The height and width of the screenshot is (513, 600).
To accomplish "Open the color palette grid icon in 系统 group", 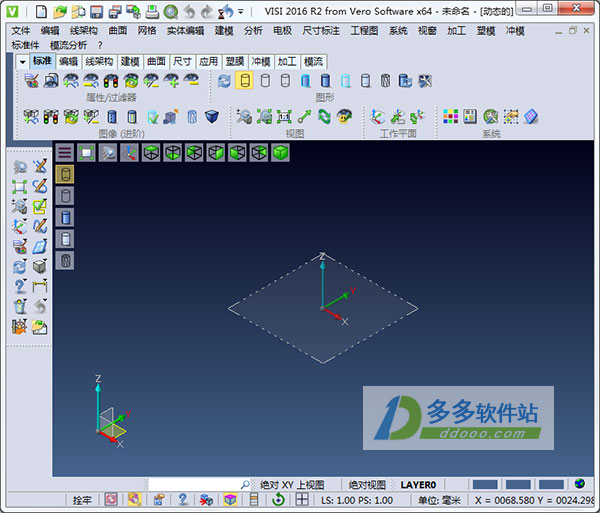I will pyautogui.click(x=450, y=116).
